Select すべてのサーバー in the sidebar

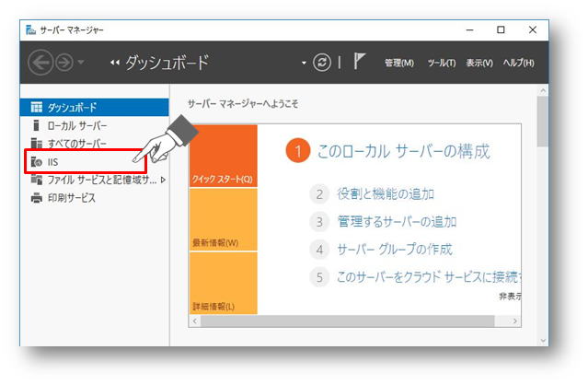(95, 144)
